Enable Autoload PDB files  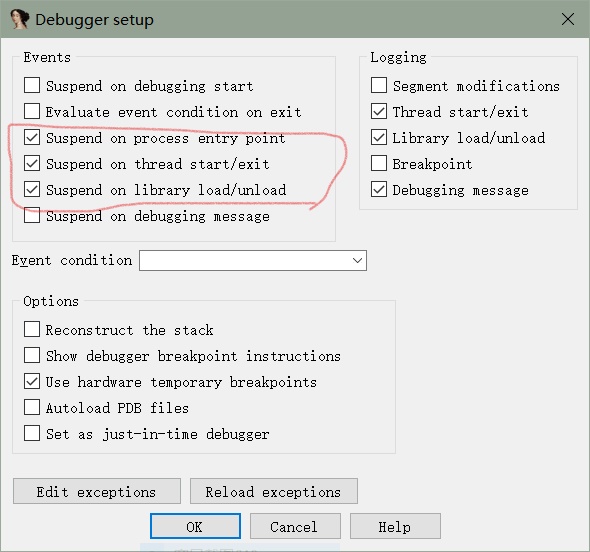pyautogui.click(x=32, y=407)
